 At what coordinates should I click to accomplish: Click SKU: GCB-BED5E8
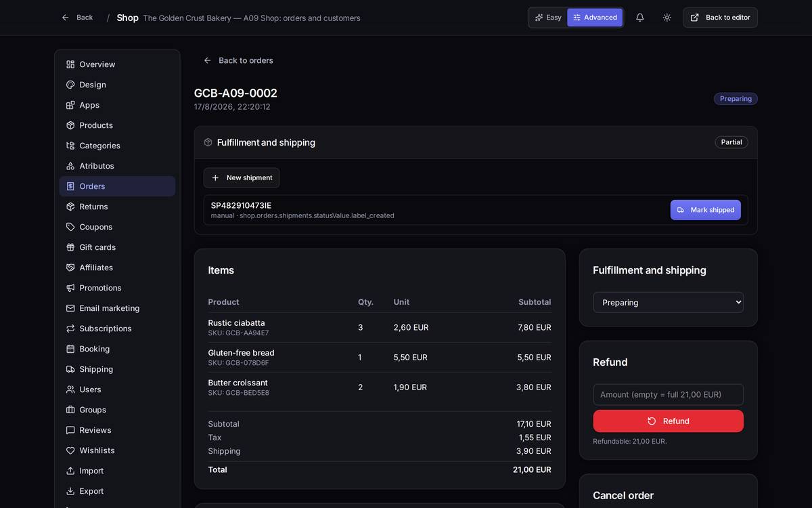pyautogui.click(x=238, y=393)
